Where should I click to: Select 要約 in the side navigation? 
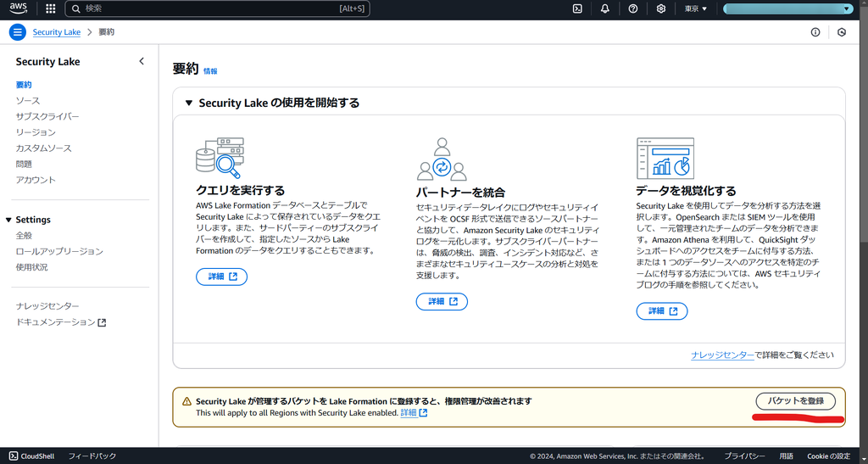[x=24, y=85]
